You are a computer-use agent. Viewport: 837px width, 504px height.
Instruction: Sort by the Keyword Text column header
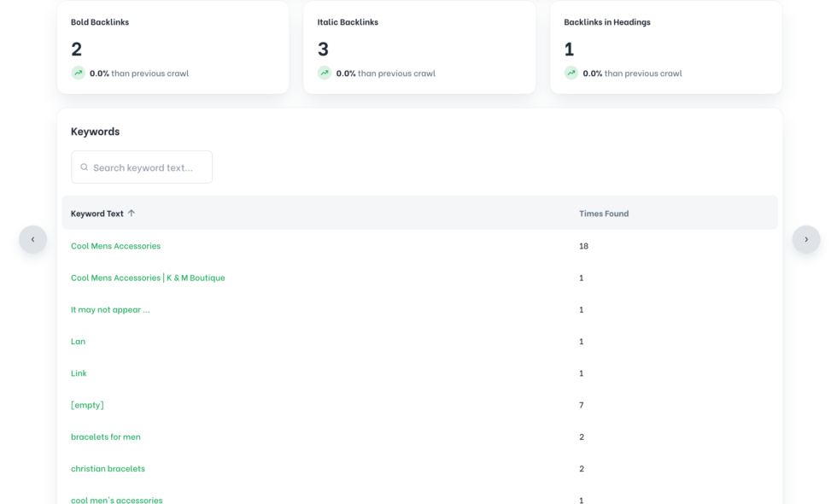coord(97,213)
